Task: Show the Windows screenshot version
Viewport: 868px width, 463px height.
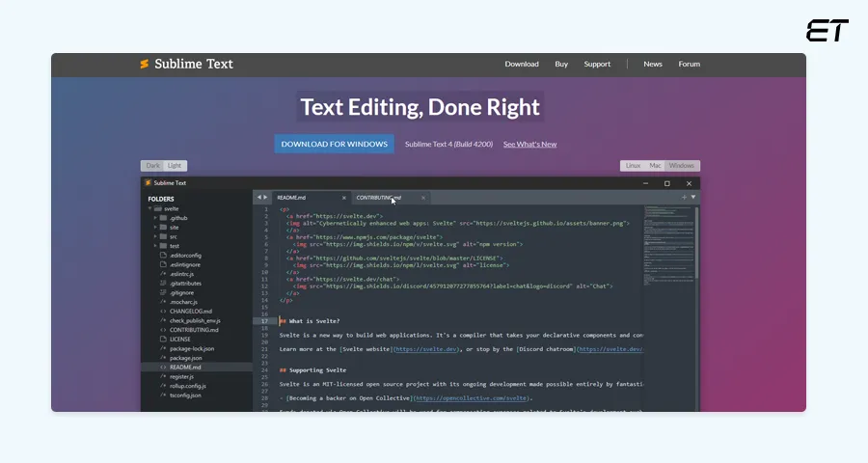Action: (x=682, y=166)
